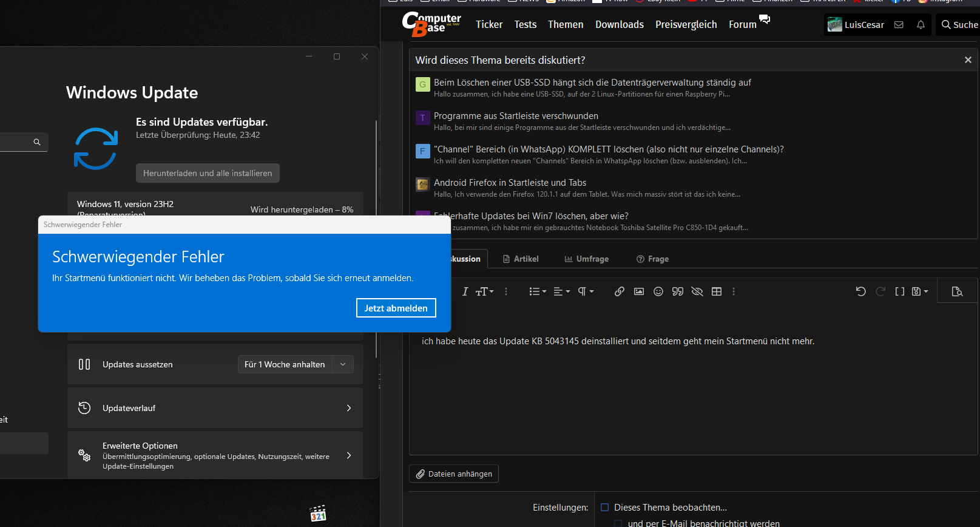Expand the Updateverlauf row chevron
This screenshot has height=527, width=980.
tap(349, 408)
